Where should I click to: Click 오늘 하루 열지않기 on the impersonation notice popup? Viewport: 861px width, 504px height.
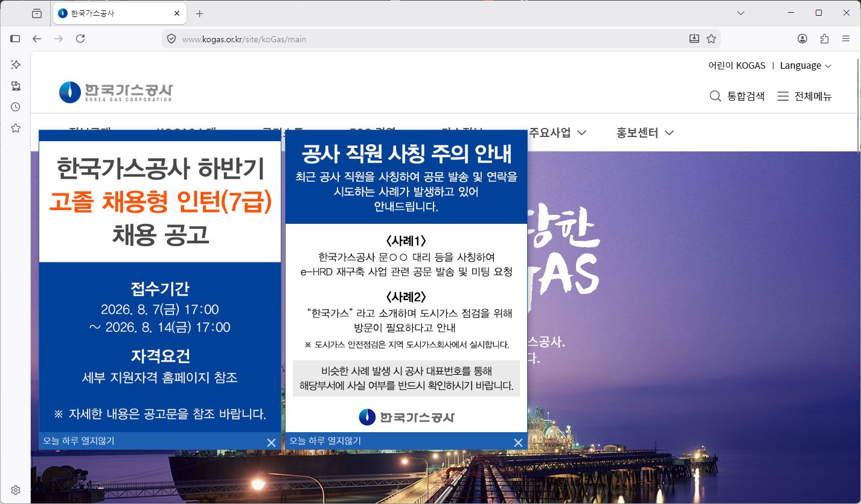[x=325, y=441]
